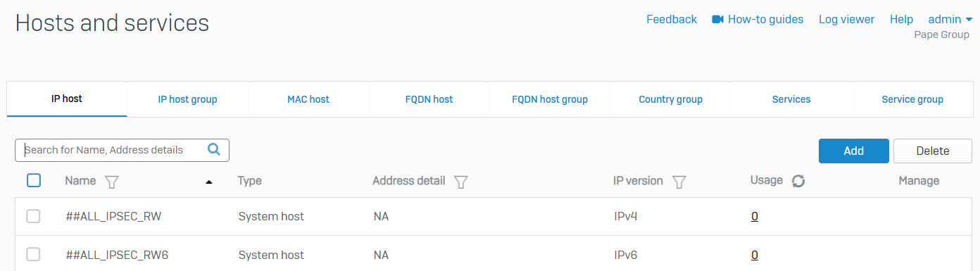Image resolution: width=980 pixels, height=271 pixels.
Task: Click the search magnifier icon
Action: 214,149
